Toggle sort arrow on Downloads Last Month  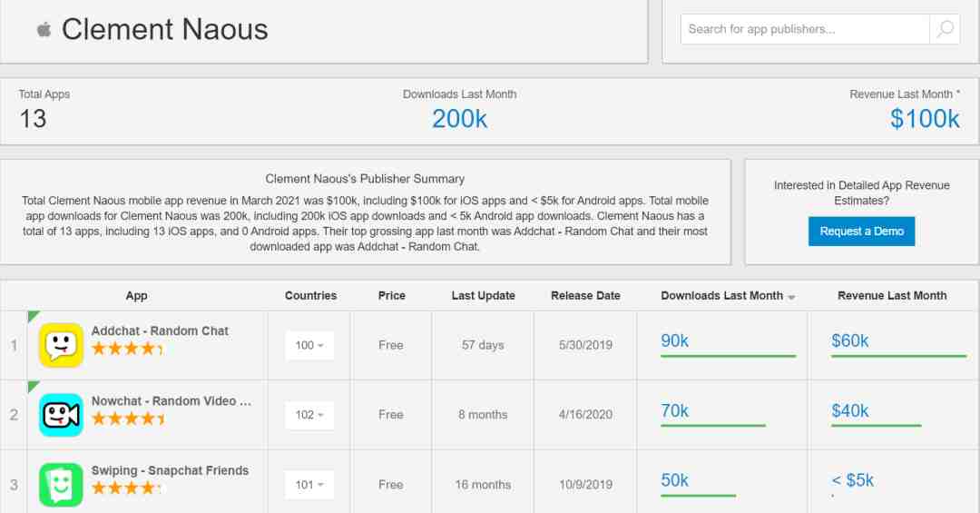coord(792,297)
